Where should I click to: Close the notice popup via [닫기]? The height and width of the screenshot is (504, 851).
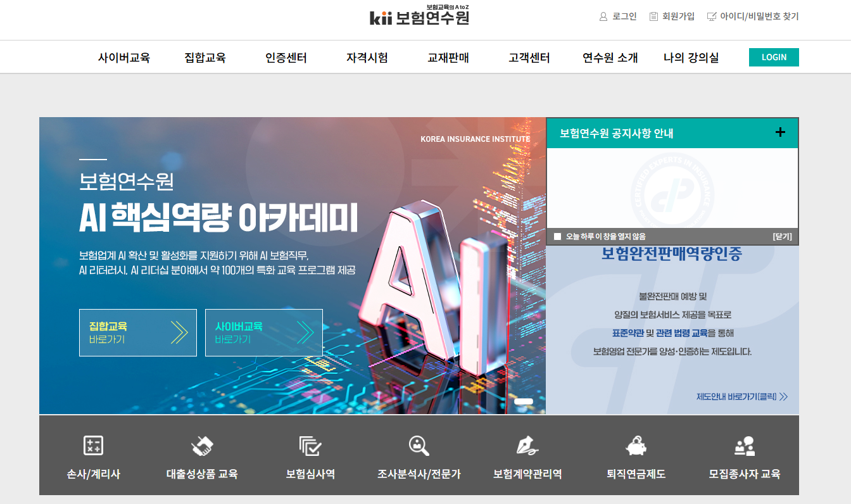(x=782, y=236)
